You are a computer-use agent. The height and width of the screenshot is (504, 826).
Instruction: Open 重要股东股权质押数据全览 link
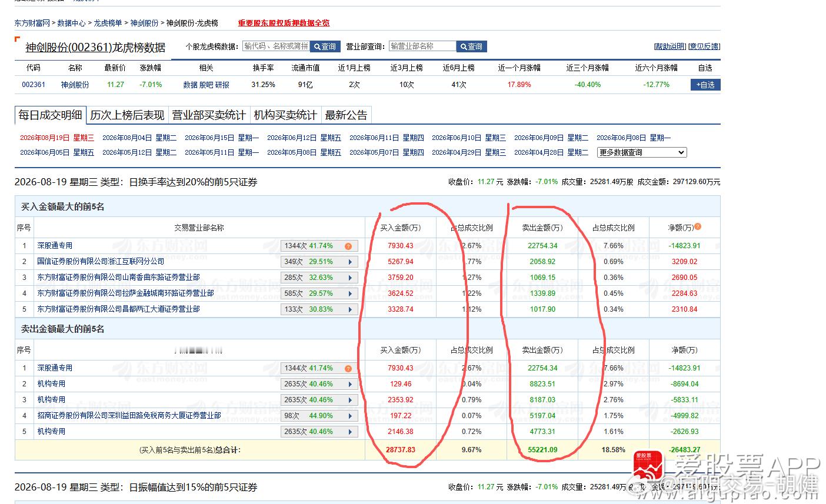[284, 23]
